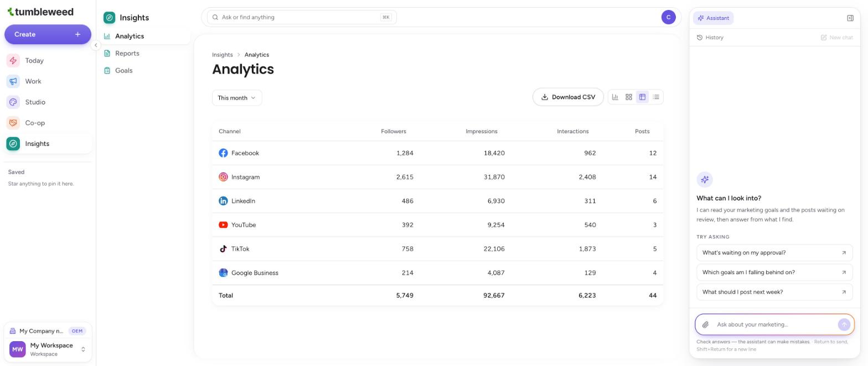This screenshot has width=868, height=366.
Task: Open the assistant chat History
Action: [x=710, y=38]
